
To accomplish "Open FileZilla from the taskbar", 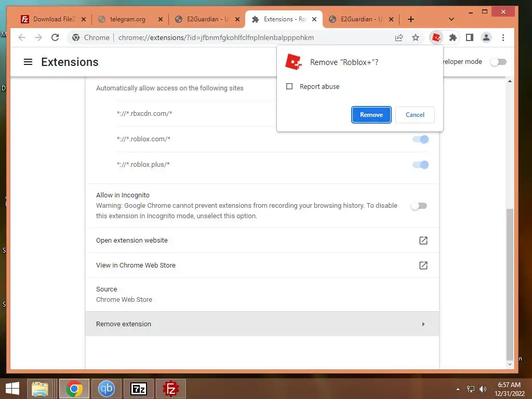I will pos(170,389).
